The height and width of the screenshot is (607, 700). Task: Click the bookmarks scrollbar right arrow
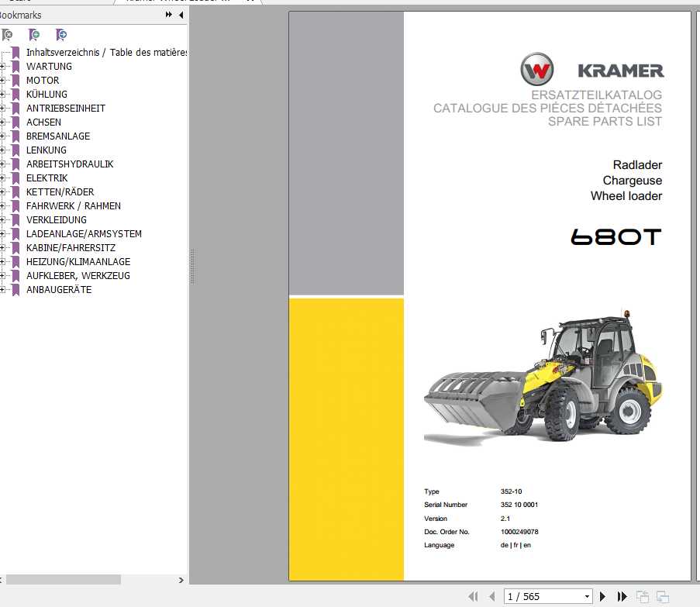[x=181, y=580]
